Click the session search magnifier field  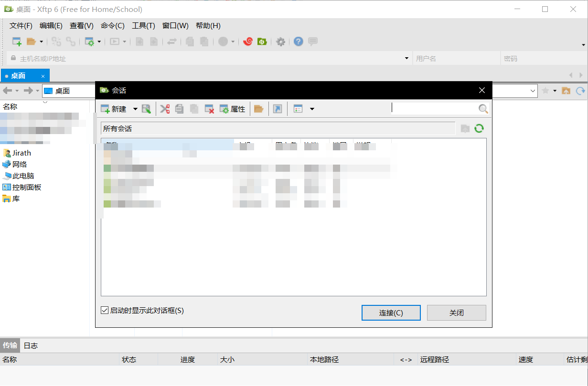click(483, 108)
